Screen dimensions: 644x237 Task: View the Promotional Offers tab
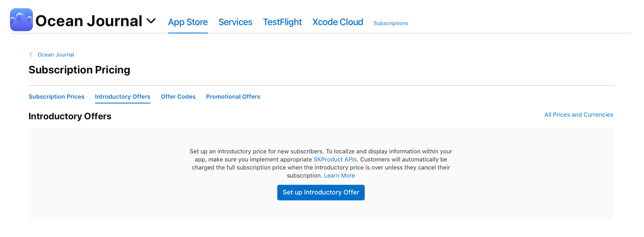[x=233, y=96]
